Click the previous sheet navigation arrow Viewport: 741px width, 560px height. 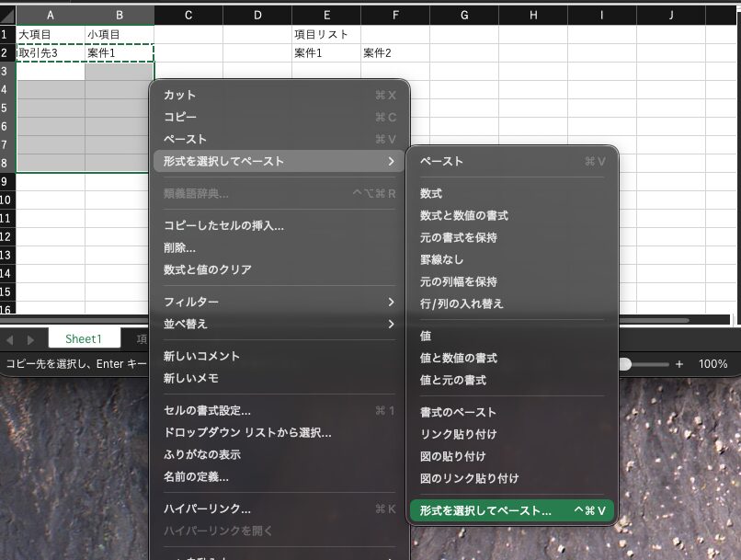click(x=11, y=339)
